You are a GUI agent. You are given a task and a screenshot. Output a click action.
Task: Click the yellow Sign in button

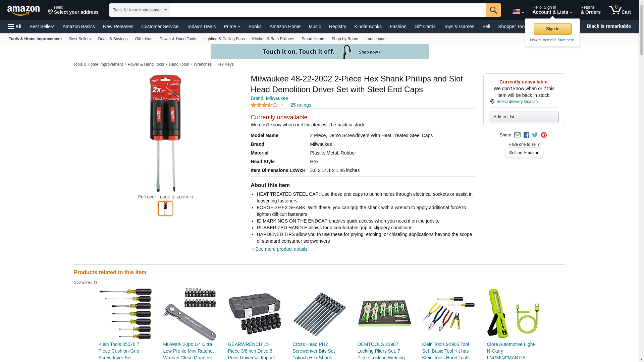click(x=552, y=29)
